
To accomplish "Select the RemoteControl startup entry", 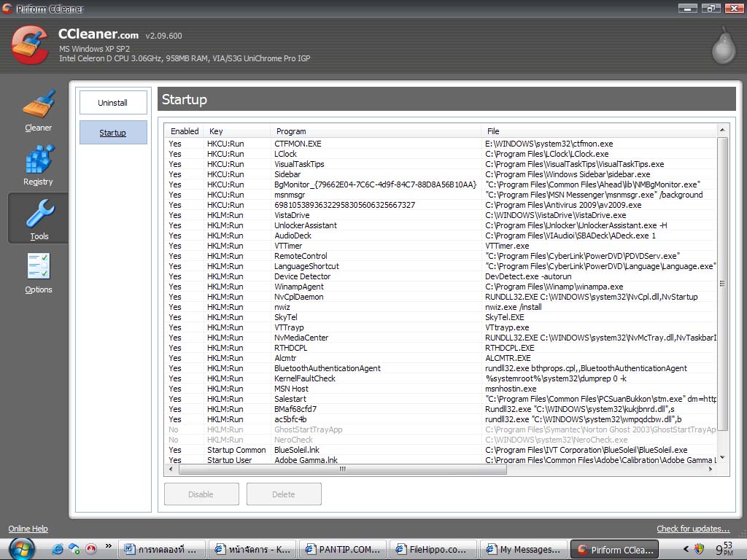I will tap(440, 256).
